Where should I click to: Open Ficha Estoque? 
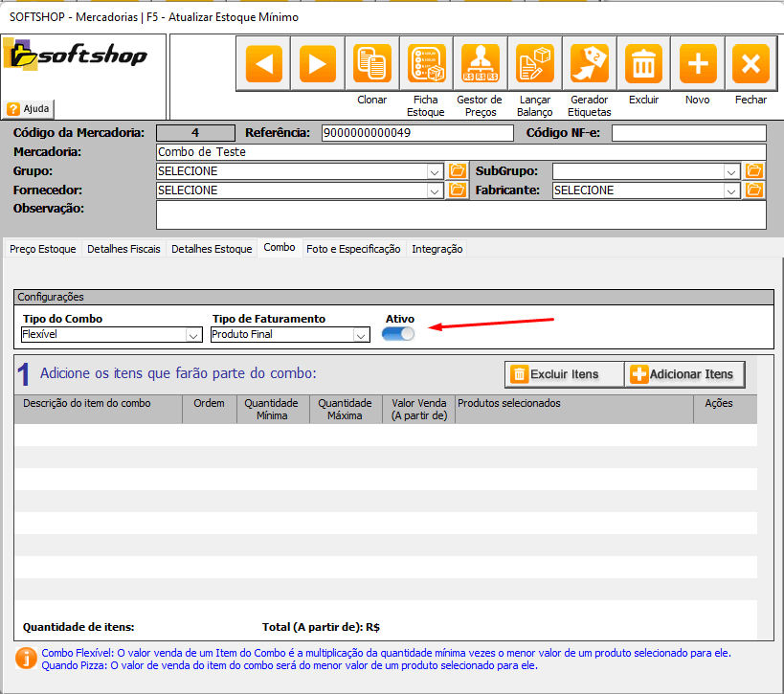426,64
